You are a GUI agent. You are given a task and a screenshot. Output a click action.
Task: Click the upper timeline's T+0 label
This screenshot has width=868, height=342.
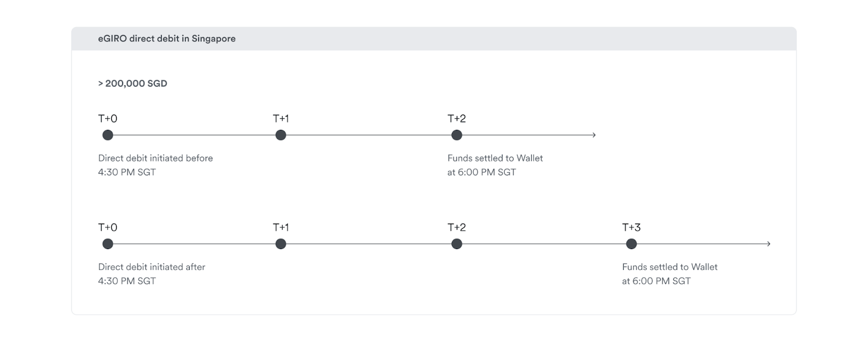[107, 118]
